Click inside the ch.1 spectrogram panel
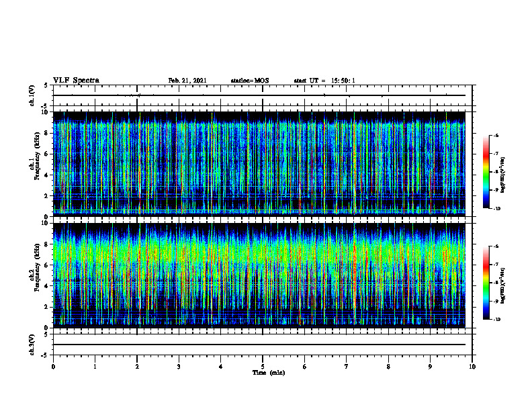 click(x=259, y=164)
